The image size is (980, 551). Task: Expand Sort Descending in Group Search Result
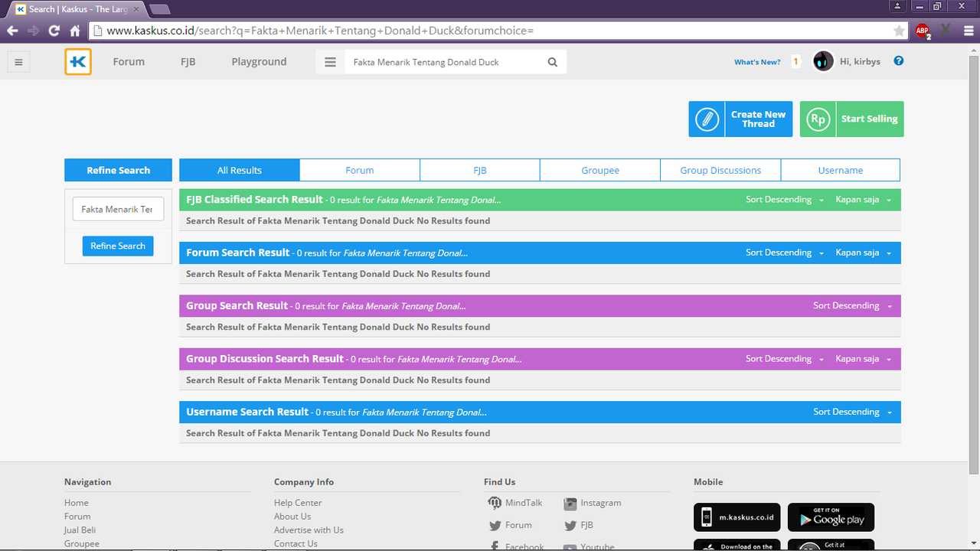coord(853,305)
